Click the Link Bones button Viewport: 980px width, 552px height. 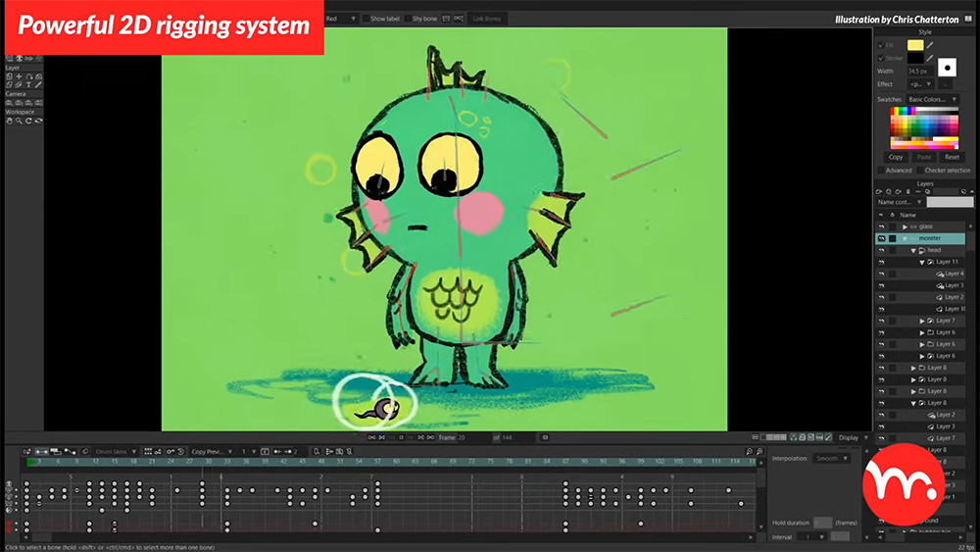[x=487, y=19]
